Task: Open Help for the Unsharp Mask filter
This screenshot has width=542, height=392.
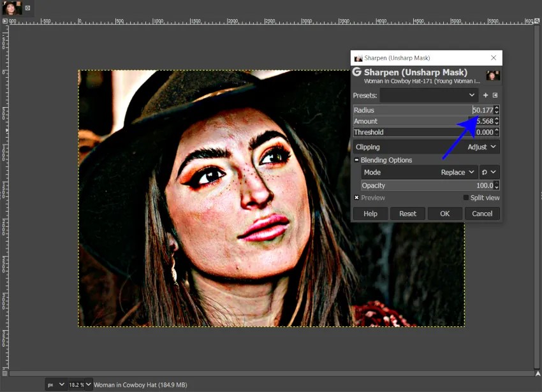Action: tap(370, 214)
